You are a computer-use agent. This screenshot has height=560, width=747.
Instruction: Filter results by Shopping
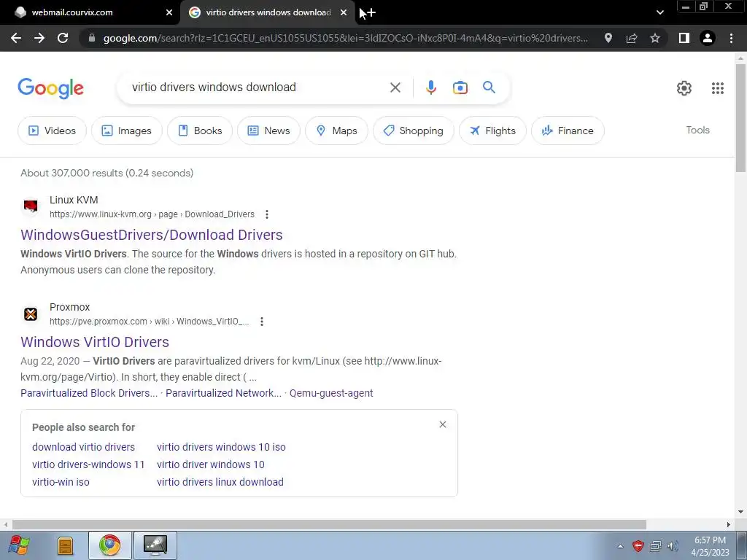point(413,131)
